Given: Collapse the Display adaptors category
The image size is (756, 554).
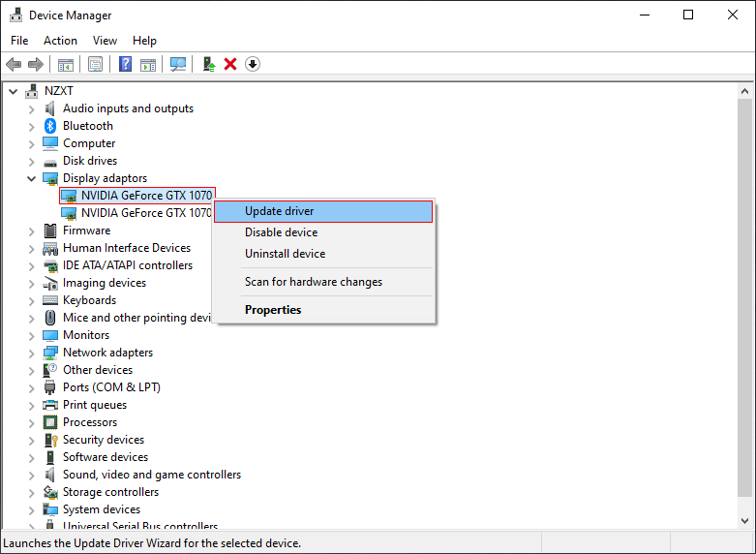Looking at the screenshot, I should point(31,178).
